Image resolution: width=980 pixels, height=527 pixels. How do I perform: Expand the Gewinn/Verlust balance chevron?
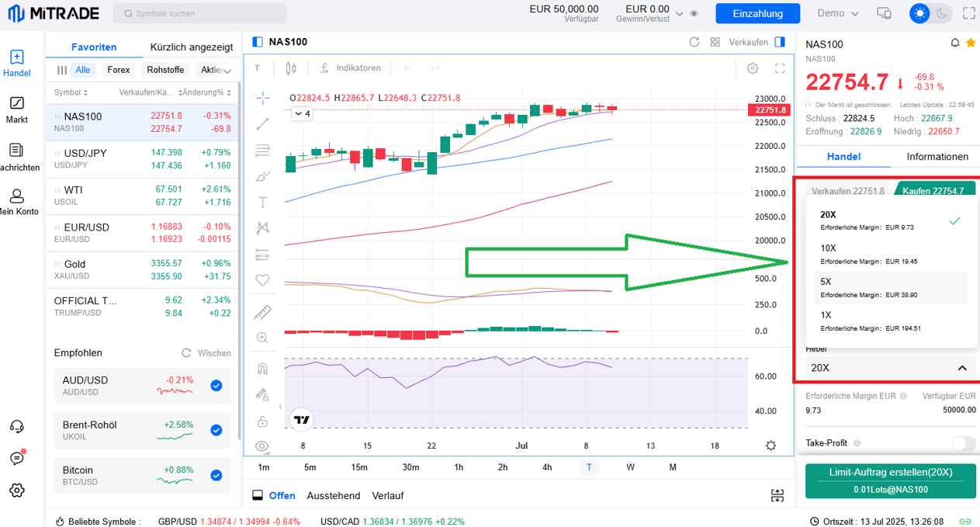click(x=680, y=14)
